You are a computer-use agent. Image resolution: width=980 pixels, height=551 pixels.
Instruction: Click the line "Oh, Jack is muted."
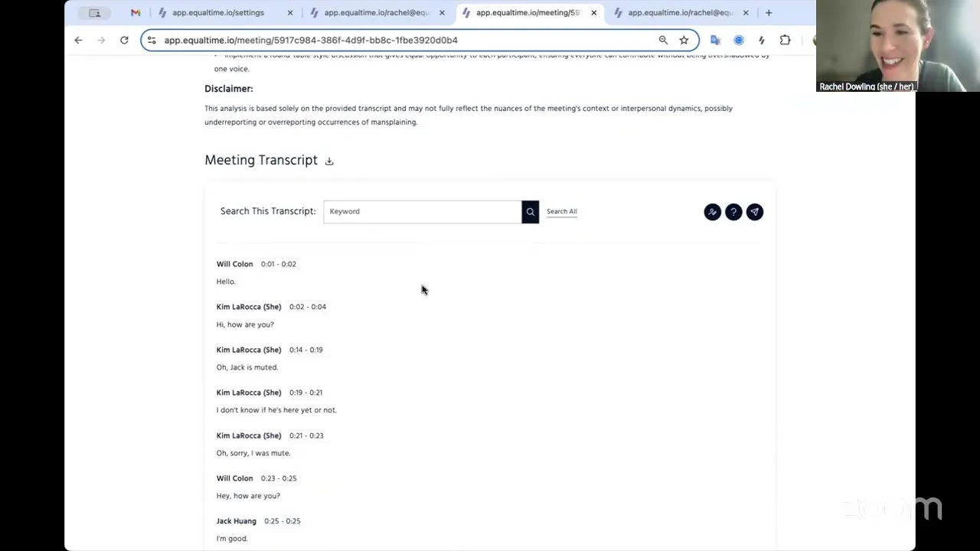click(247, 367)
